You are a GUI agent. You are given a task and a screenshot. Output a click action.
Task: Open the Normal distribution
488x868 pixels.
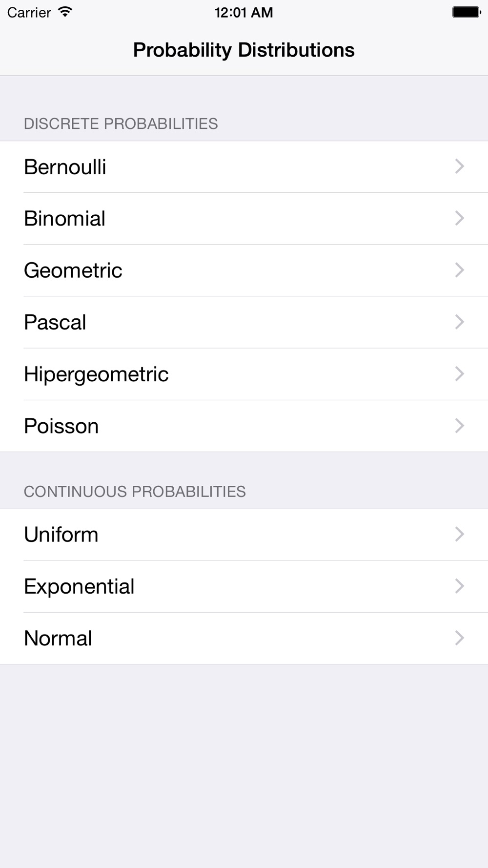(x=244, y=638)
